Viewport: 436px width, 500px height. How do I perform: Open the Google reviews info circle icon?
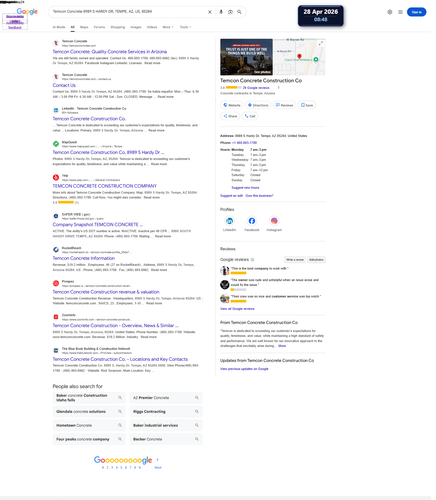[252, 260]
